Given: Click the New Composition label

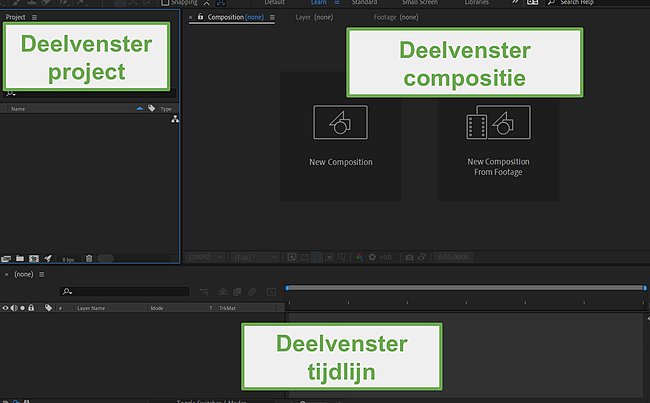Looking at the screenshot, I should tap(341, 162).
